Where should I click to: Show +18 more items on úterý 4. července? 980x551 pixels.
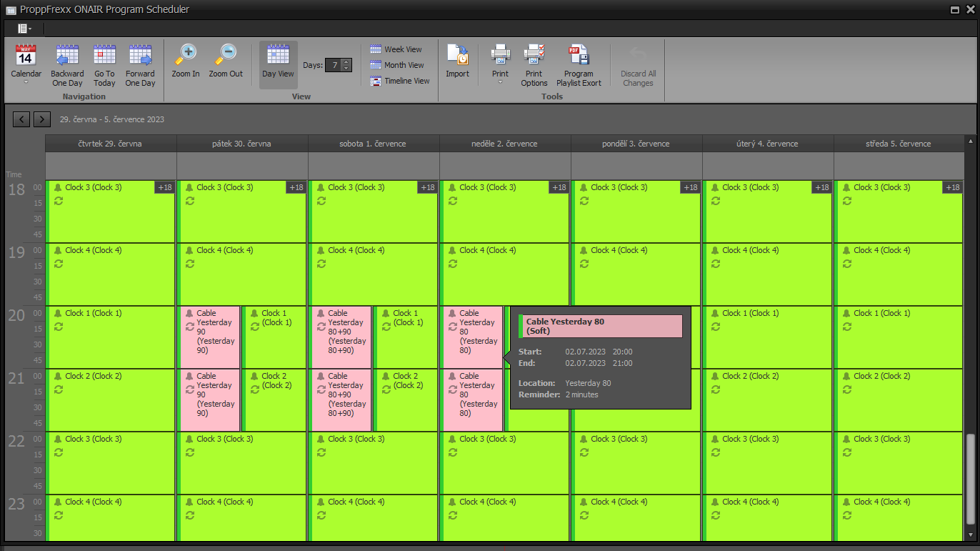tap(822, 187)
